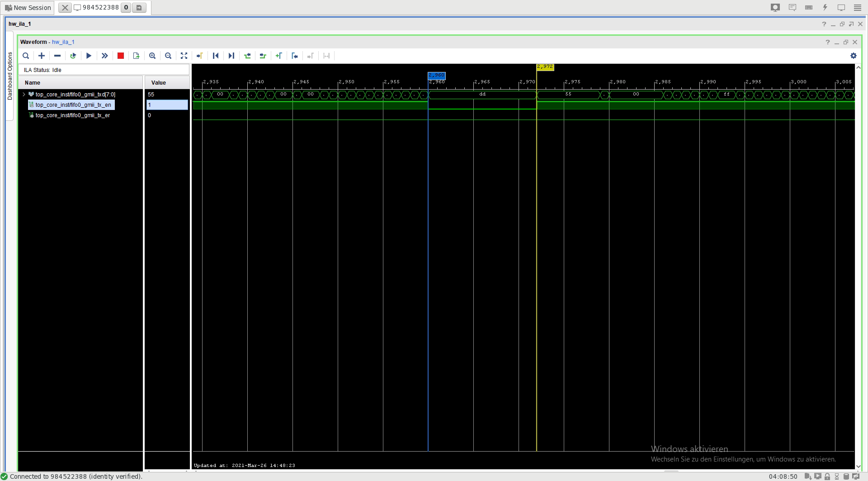Expand the fifo0_gmii_txd[7:0] bus signal
This screenshot has width=868, height=481.
coord(24,95)
